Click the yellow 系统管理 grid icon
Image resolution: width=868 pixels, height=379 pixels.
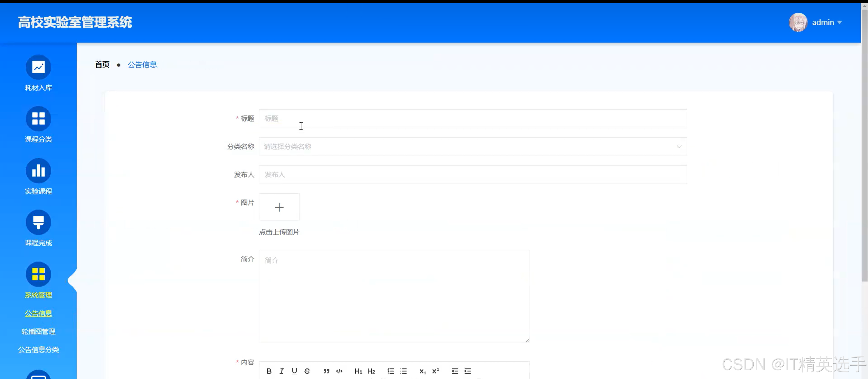[x=38, y=274]
